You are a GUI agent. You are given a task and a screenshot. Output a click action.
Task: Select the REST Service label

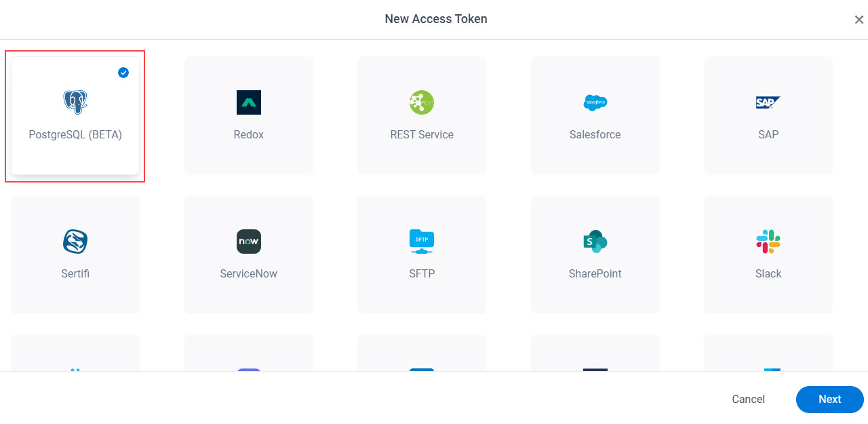(422, 134)
